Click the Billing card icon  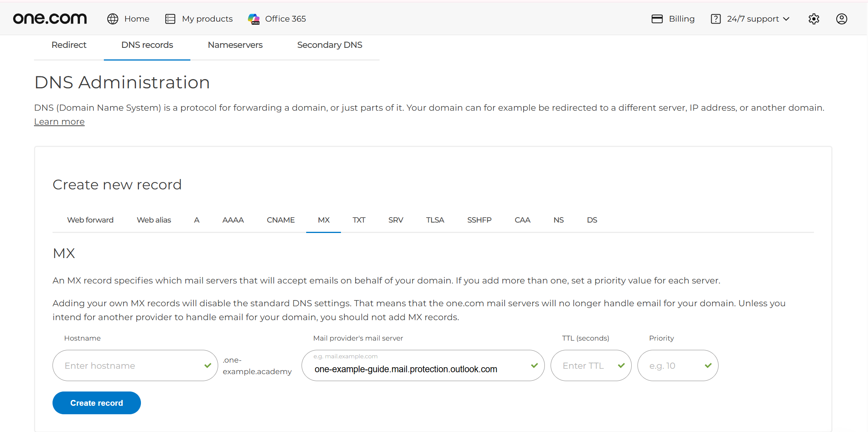657,19
